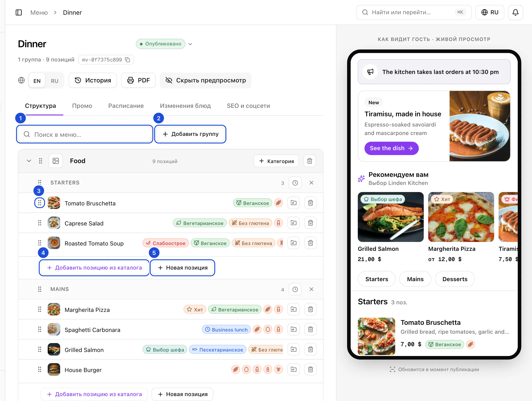532x401 pixels.
Task: Remove the MAINS category with the X
Action: pos(311,289)
